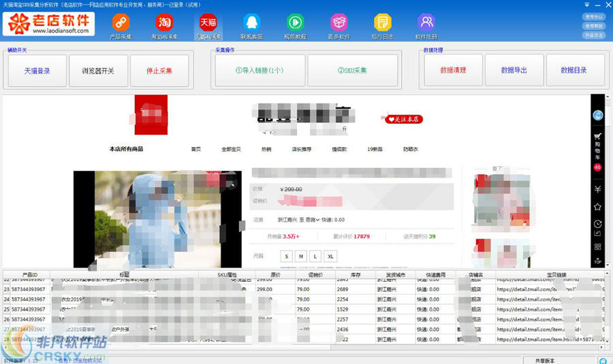Click the ①导入链接(1个) button
The height and width of the screenshot is (364, 613).
point(260,70)
